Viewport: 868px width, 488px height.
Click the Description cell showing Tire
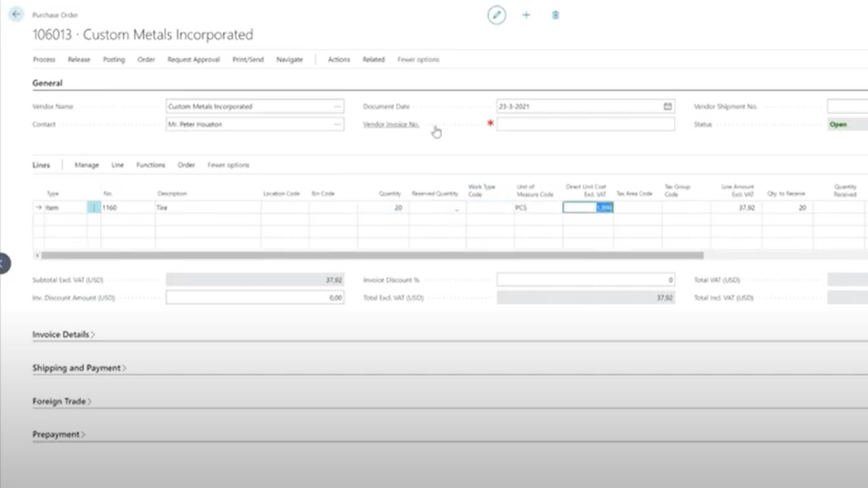click(x=208, y=207)
